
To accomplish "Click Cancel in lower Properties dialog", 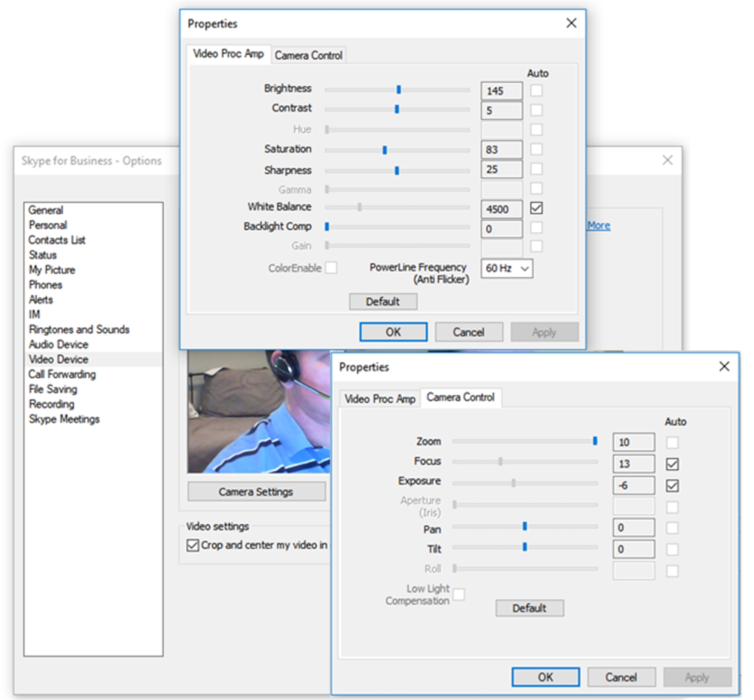I will point(621,677).
